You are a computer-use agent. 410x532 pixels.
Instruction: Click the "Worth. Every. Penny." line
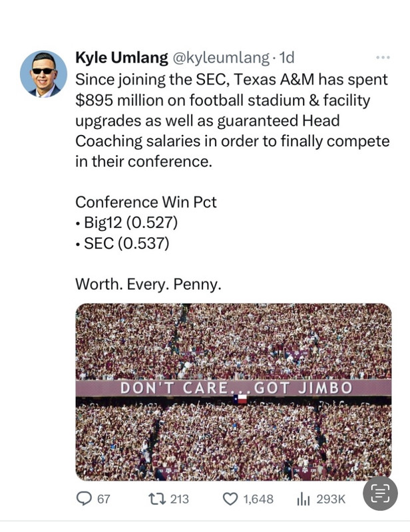[x=148, y=284]
